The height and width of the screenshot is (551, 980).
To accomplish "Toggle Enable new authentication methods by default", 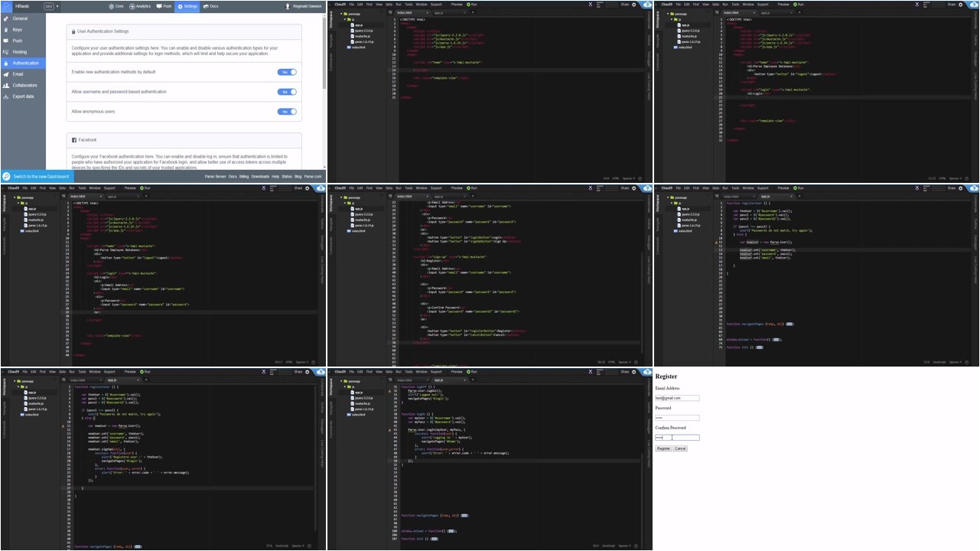I will [x=287, y=71].
